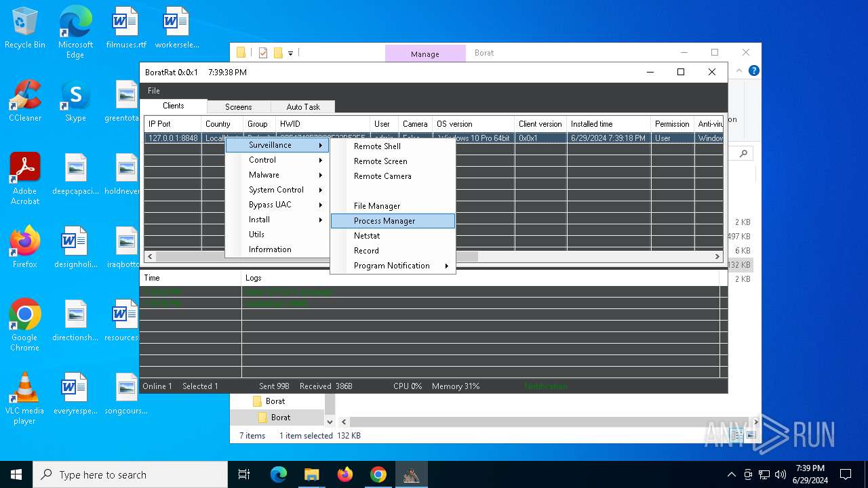Click the Camera column header
The width and height of the screenshot is (868, 488).
415,124
